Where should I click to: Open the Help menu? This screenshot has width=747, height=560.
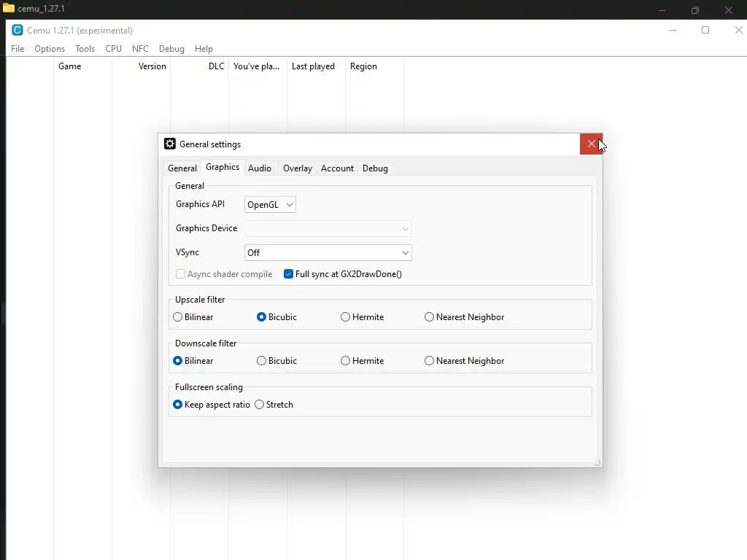click(204, 49)
